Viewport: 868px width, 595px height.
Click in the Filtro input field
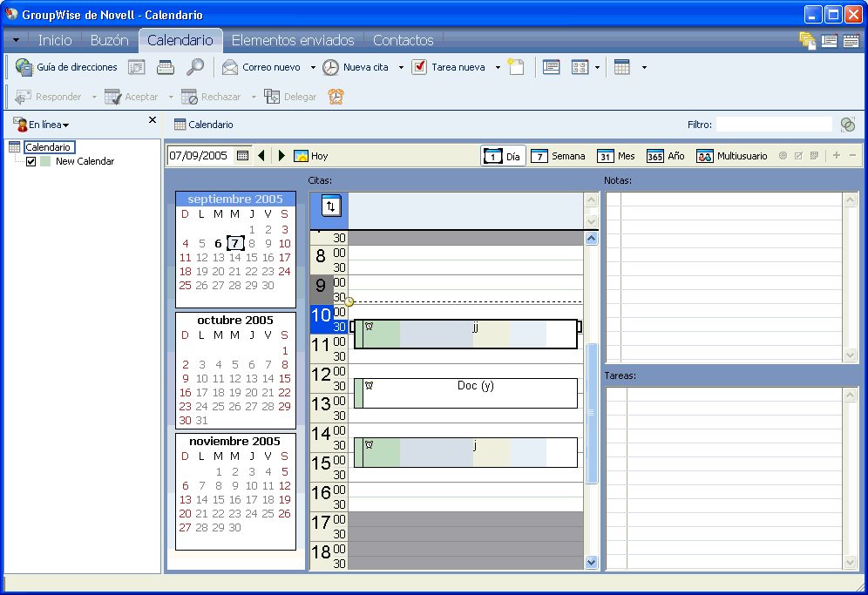774,125
